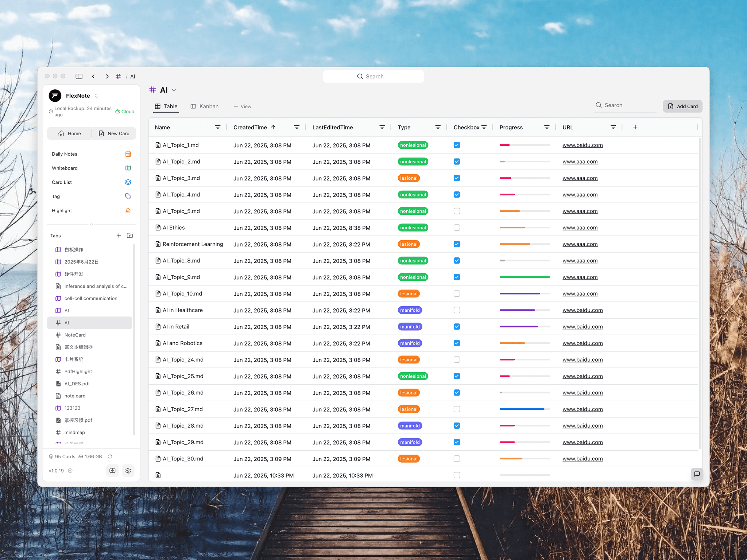
Task: Click the green progress bar on AI_Topic_9.md
Action: (525, 277)
